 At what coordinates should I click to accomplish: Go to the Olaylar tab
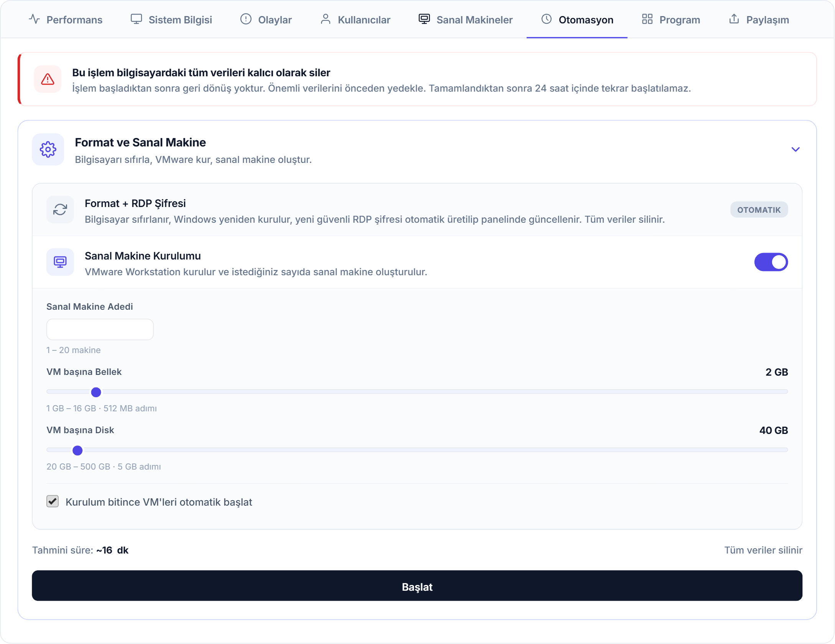(266, 20)
